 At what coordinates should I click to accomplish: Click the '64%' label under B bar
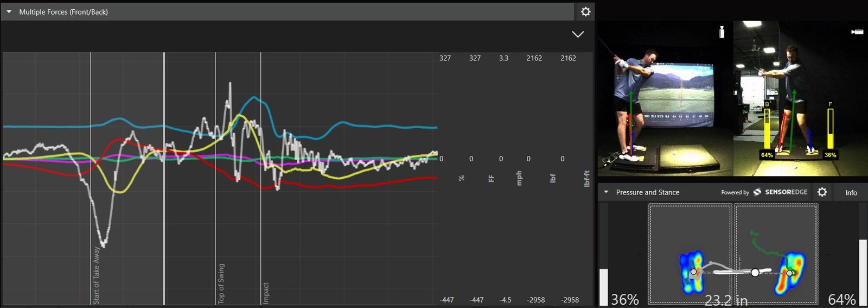point(767,155)
